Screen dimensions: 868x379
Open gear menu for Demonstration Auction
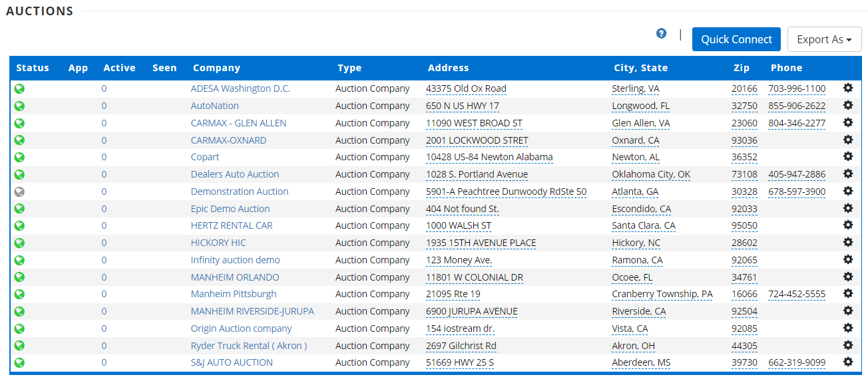pyautogui.click(x=848, y=191)
